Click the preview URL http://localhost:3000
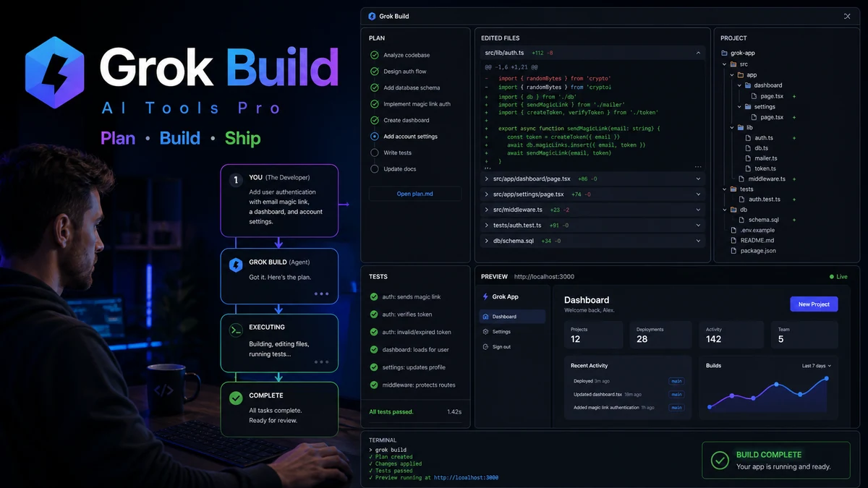The image size is (868, 488). 544,277
